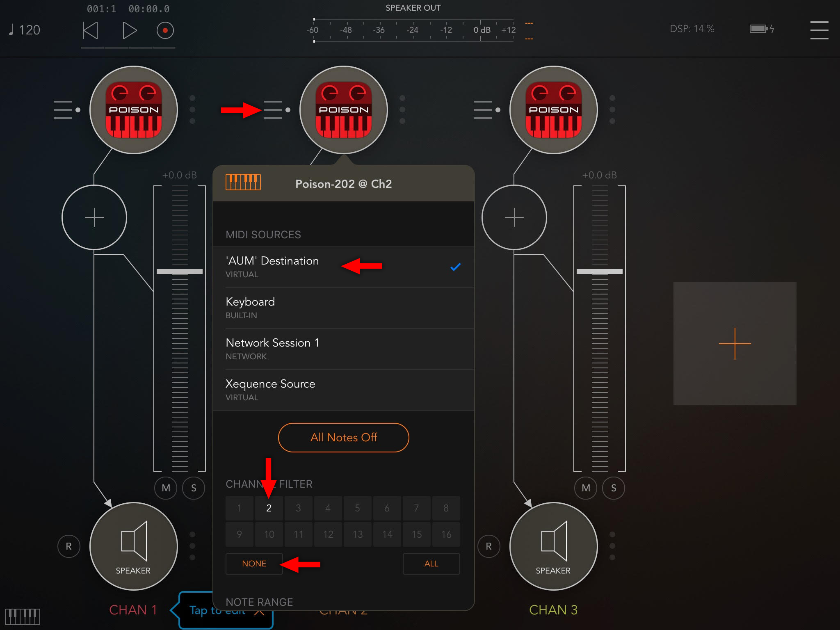Image resolution: width=840 pixels, height=630 pixels.
Task: Open the on-screen keyboard icon at bottom left
Action: (23, 616)
